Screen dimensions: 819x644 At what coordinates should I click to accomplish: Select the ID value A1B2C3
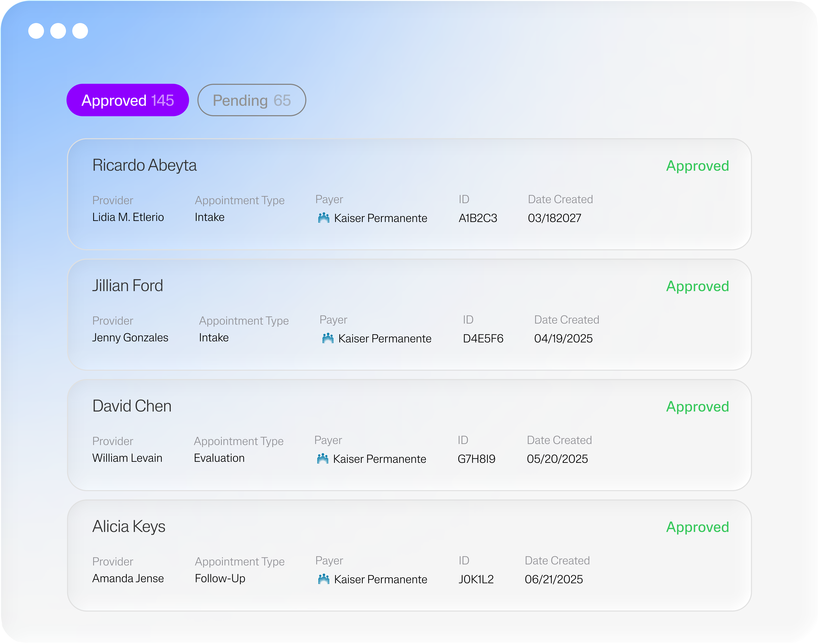[477, 218]
